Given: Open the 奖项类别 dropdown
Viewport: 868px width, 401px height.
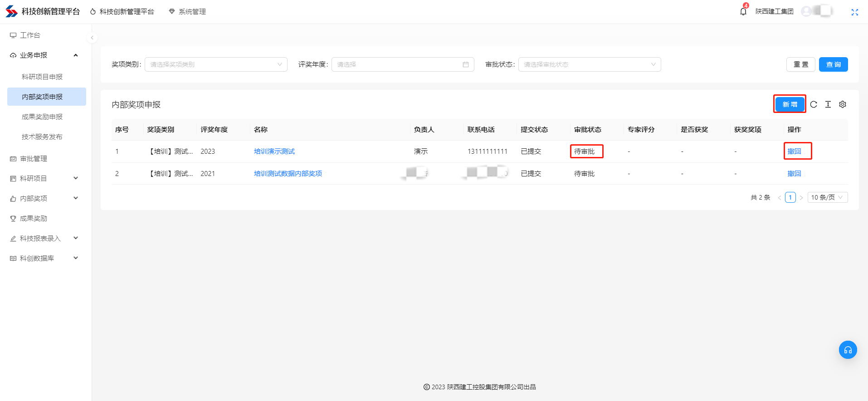Looking at the screenshot, I should pos(216,64).
